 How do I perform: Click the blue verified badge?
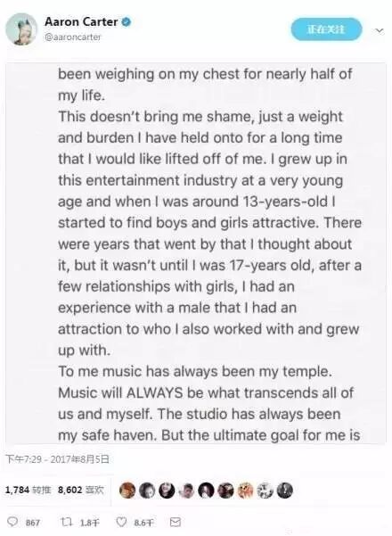tap(127, 22)
